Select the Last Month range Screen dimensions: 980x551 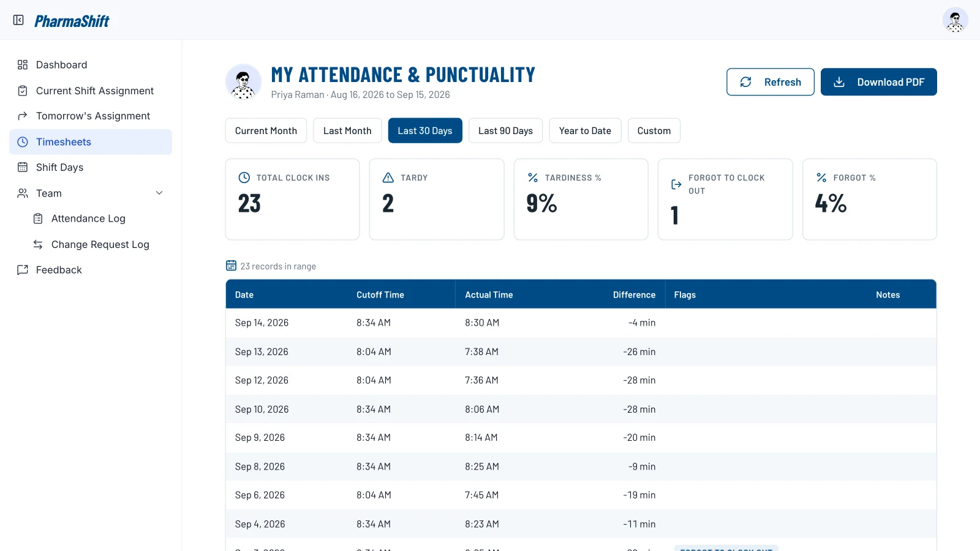(x=347, y=131)
